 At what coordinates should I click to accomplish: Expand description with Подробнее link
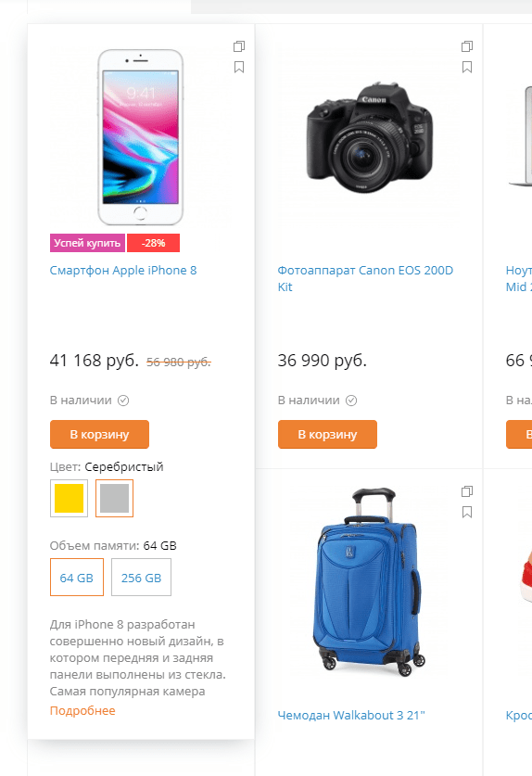click(82, 711)
